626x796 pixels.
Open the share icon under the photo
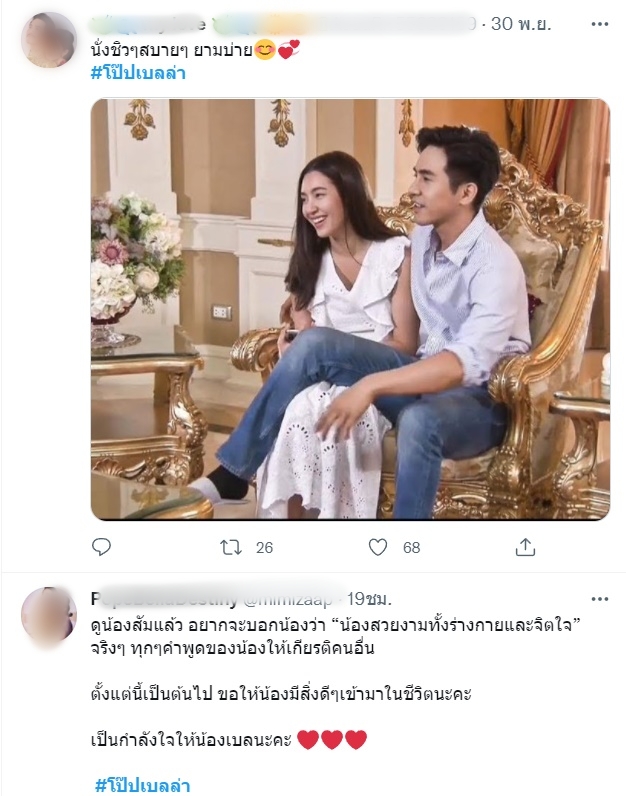(525, 547)
